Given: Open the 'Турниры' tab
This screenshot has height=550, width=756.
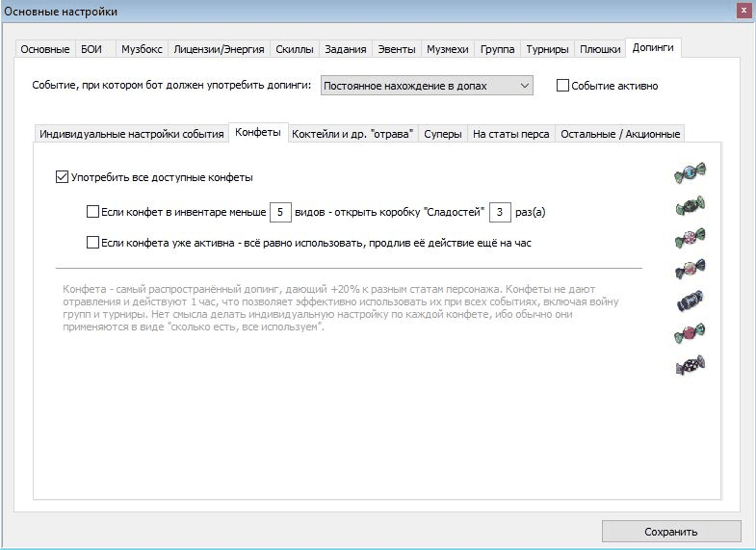Looking at the screenshot, I should 547,49.
